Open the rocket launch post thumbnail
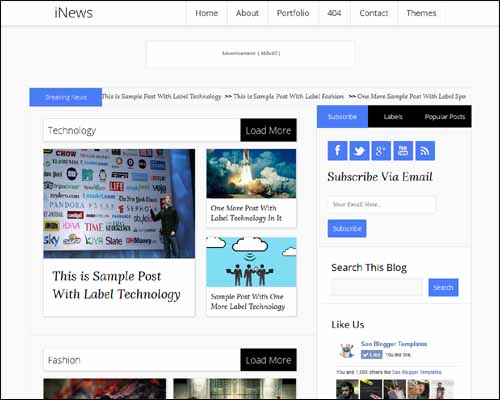 coord(251,174)
